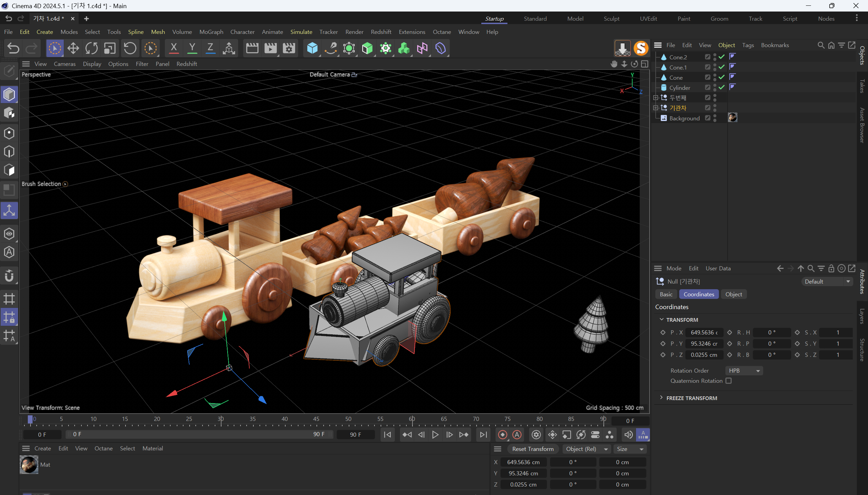This screenshot has height=495, width=868.
Task: Toggle Z axis lock icon
Action: (x=211, y=48)
